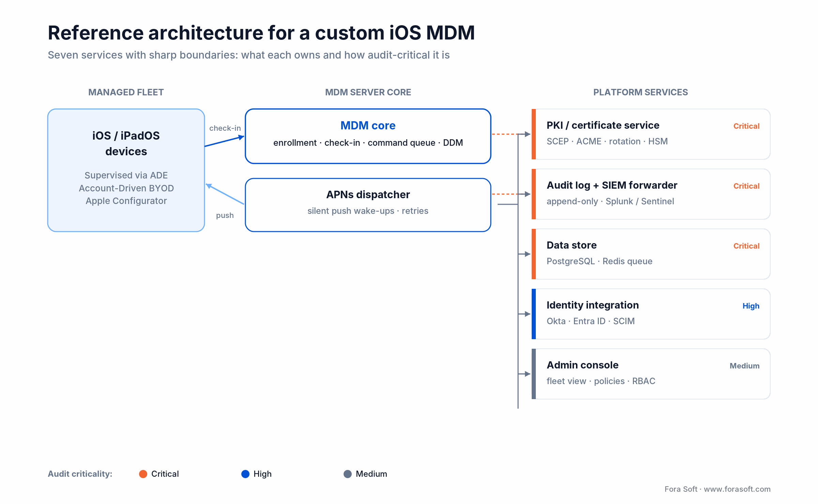Click the Critical legend text
818x504 pixels.
(x=165, y=474)
